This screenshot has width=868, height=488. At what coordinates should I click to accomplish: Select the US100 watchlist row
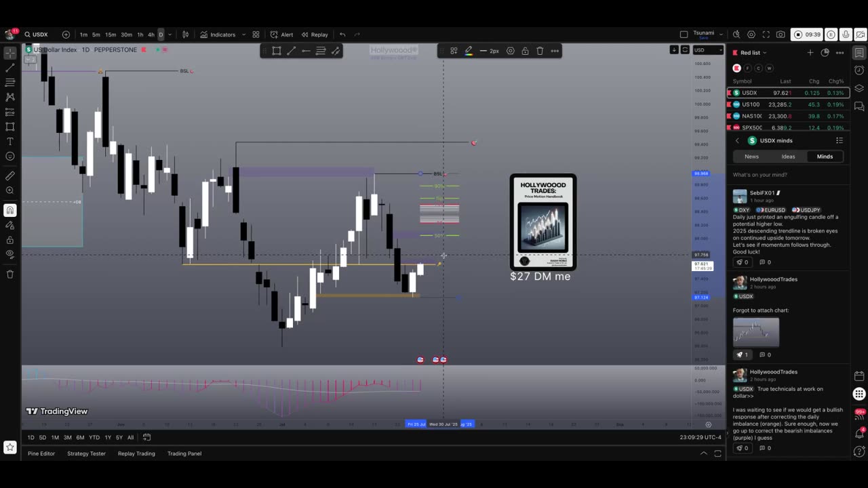pyautogui.click(x=788, y=104)
